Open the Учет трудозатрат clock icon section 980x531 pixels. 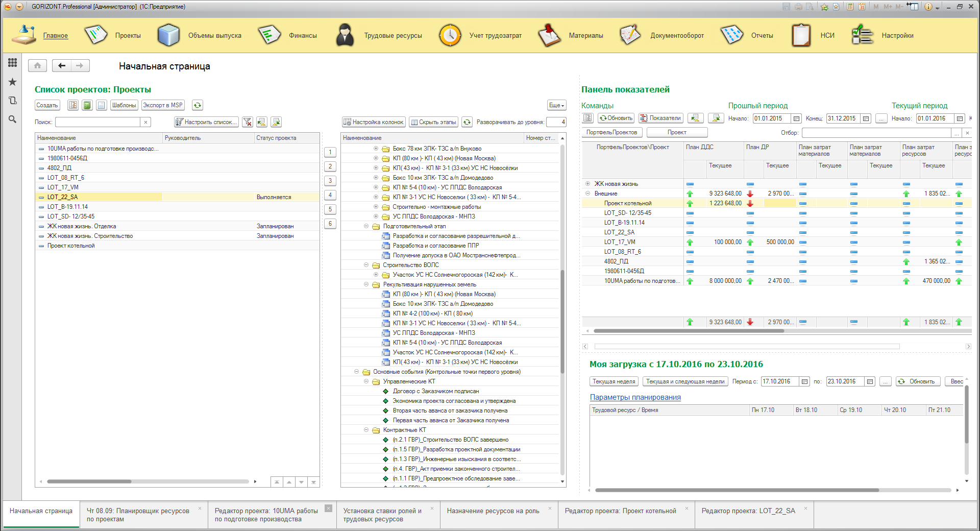point(450,35)
